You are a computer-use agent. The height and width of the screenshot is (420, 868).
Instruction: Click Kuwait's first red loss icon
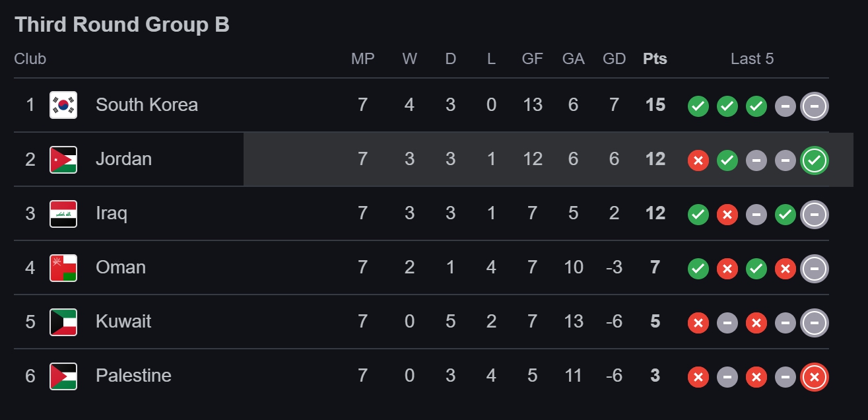click(x=698, y=322)
